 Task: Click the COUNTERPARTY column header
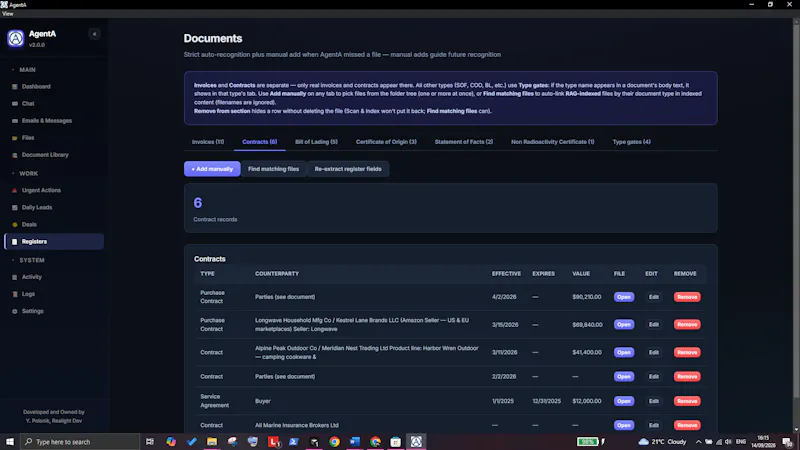(x=277, y=274)
